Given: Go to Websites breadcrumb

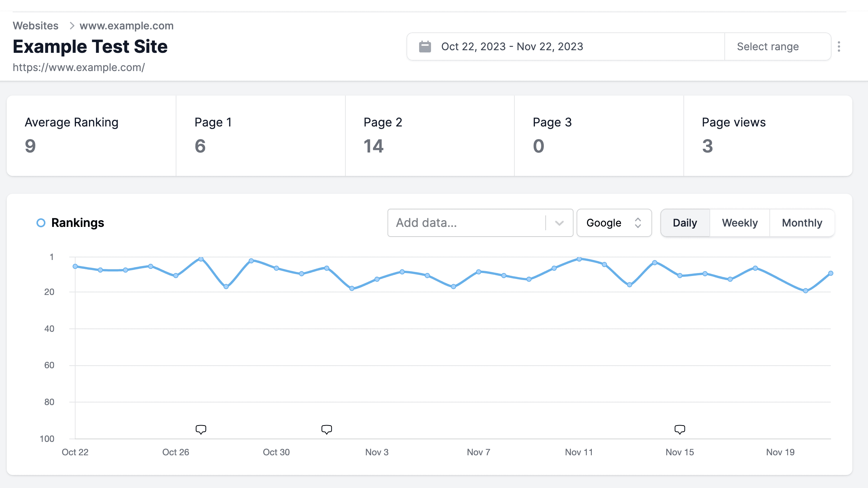Looking at the screenshot, I should pyautogui.click(x=36, y=26).
